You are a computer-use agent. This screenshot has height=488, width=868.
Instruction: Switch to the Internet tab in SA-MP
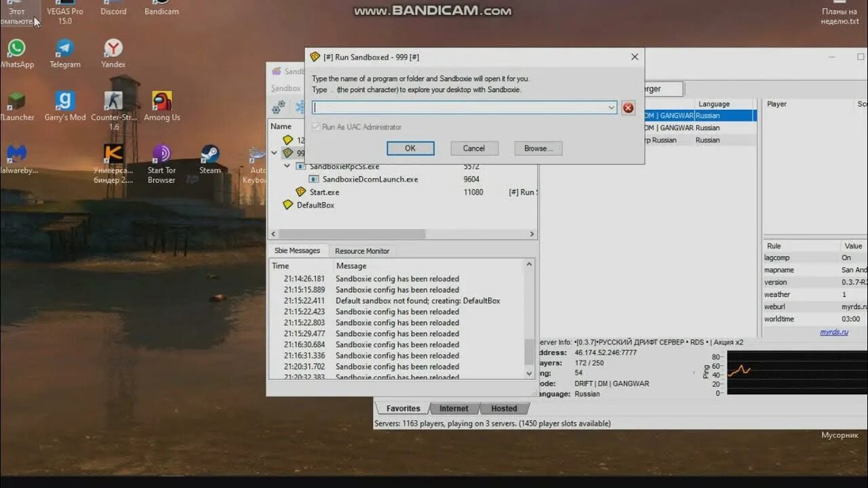tap(454, 408)
